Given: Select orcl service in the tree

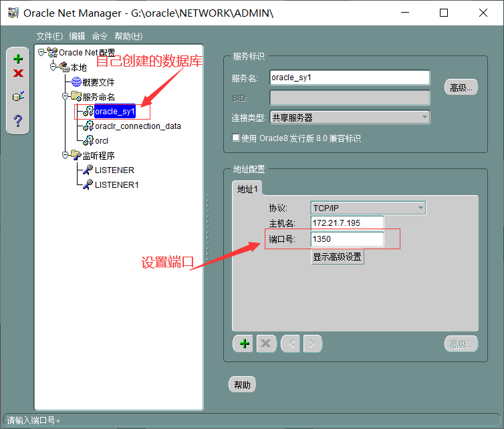Looking at the screenshot, I should click(x=102, y=141).
